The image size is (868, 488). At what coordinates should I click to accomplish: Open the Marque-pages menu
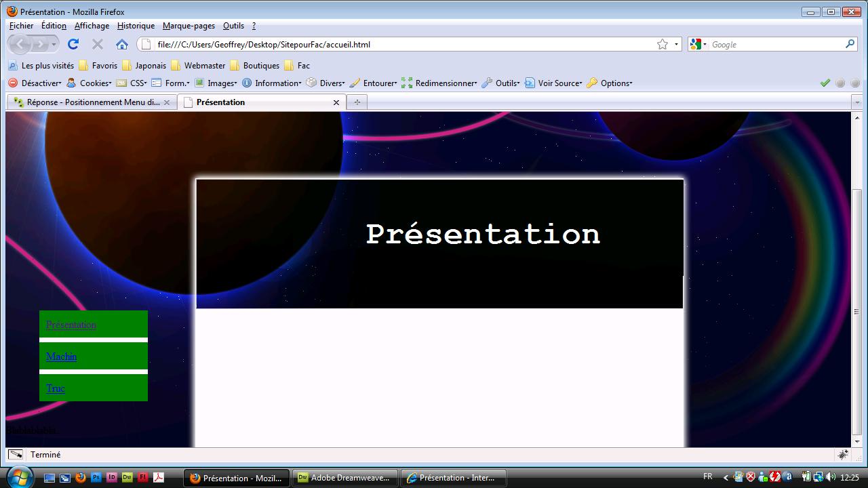(x=189, y=26)
